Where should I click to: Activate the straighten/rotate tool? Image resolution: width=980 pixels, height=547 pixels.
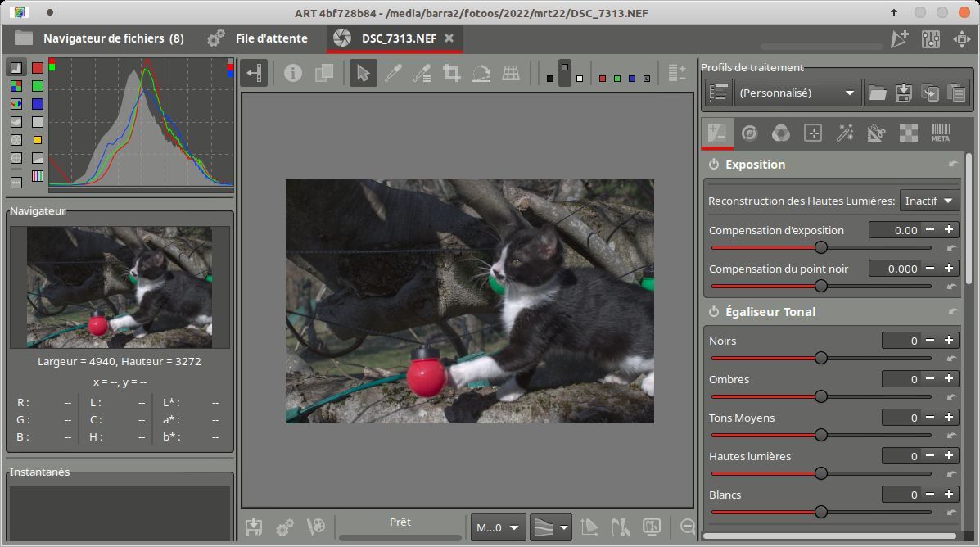pos(481,73)
